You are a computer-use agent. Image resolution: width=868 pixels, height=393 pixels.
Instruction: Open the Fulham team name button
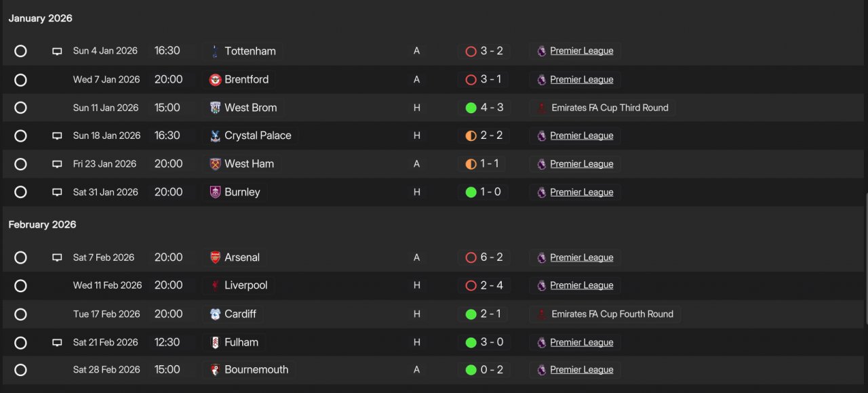pos(234,342)
